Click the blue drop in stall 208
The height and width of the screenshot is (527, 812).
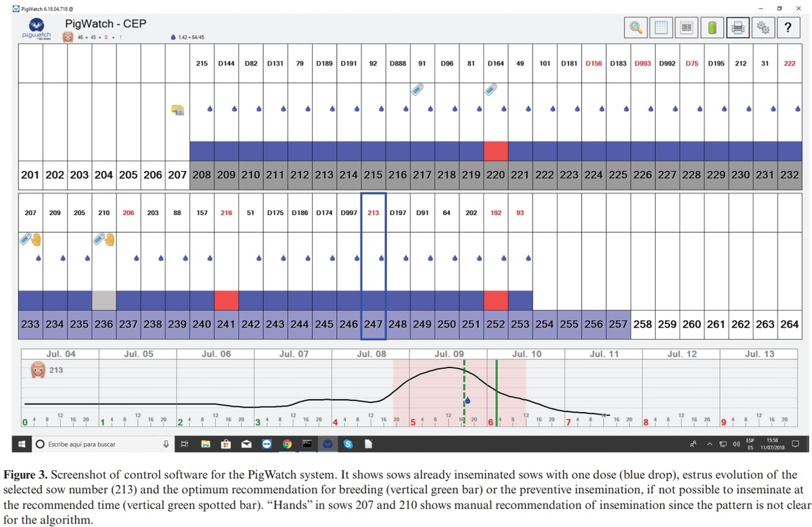click(x=209, y=108)
